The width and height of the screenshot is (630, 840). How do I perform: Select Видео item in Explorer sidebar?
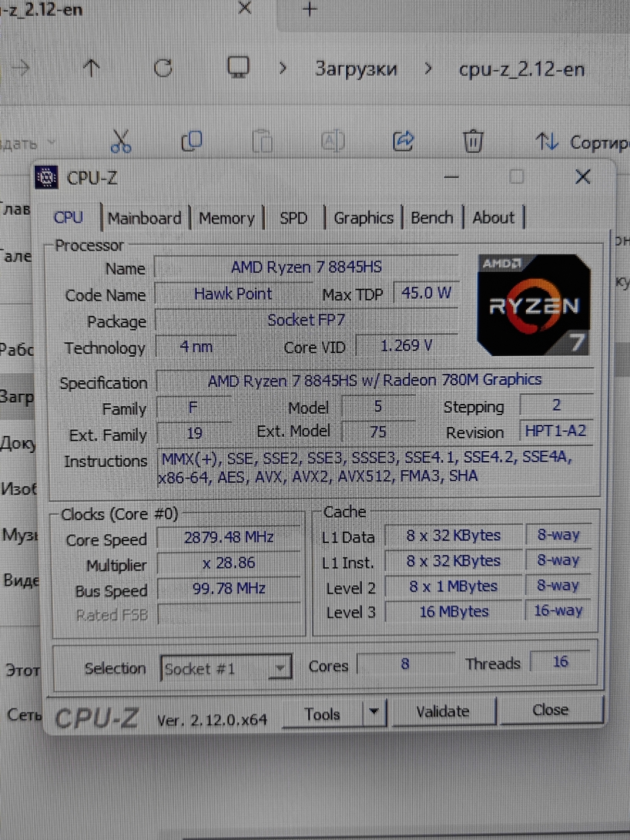pos(20,580)
